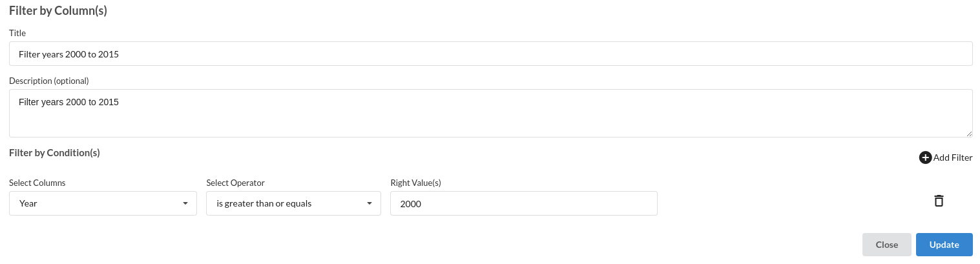Click the 'Description (optional)' label
980x264 pixels.
click(49, 81)
